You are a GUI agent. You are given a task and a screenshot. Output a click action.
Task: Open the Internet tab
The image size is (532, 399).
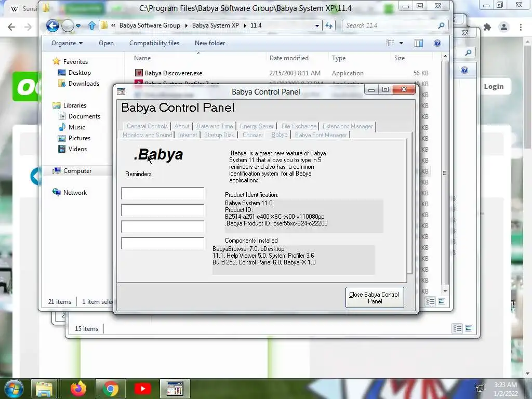(x=187, y=135)
